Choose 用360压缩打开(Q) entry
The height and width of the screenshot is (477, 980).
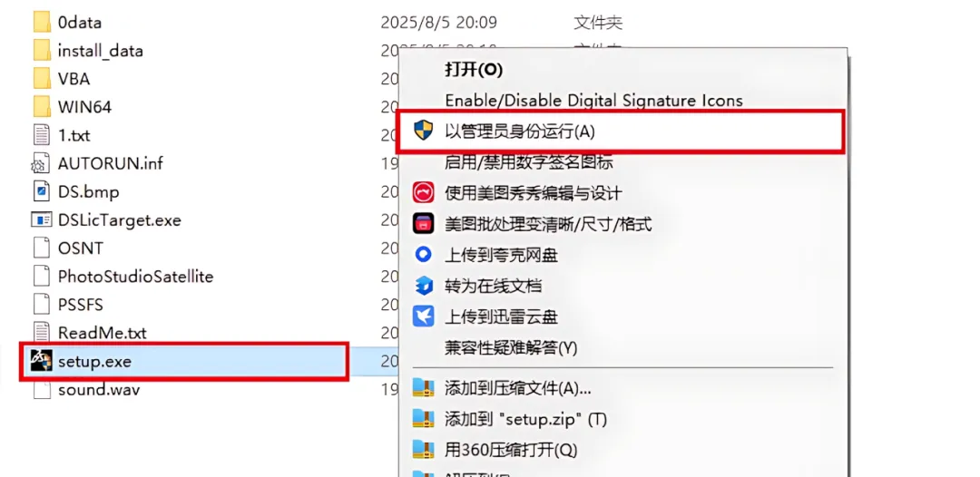pos(511,450)
